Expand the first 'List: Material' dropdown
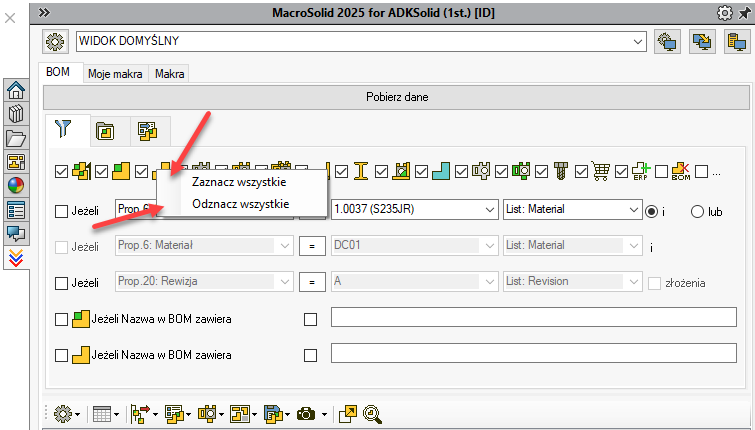 point(632,210)
